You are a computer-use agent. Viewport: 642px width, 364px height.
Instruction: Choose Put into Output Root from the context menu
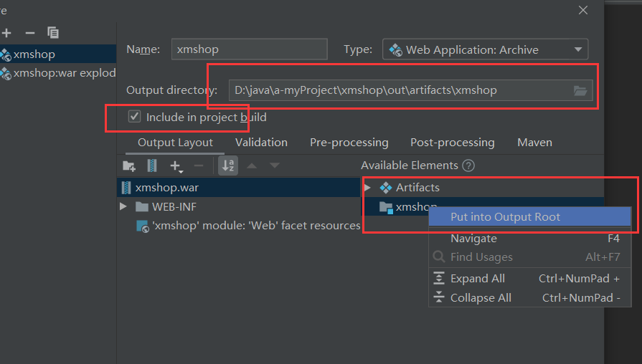coord(505,217)
